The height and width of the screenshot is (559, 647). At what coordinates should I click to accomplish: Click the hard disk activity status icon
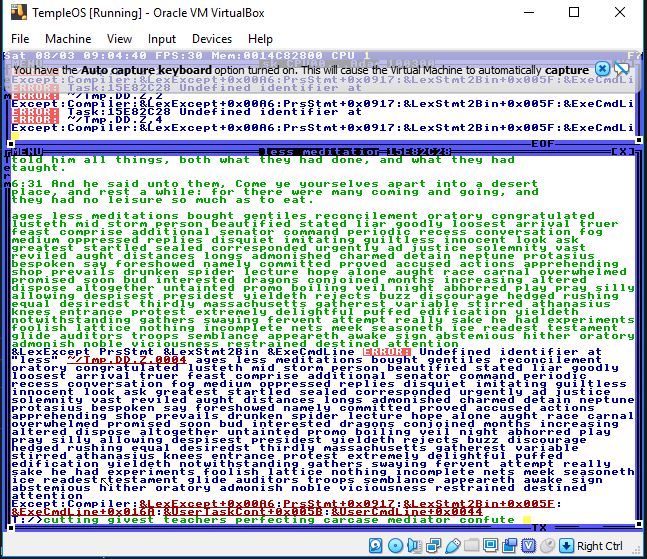click(x=375, y=545)
